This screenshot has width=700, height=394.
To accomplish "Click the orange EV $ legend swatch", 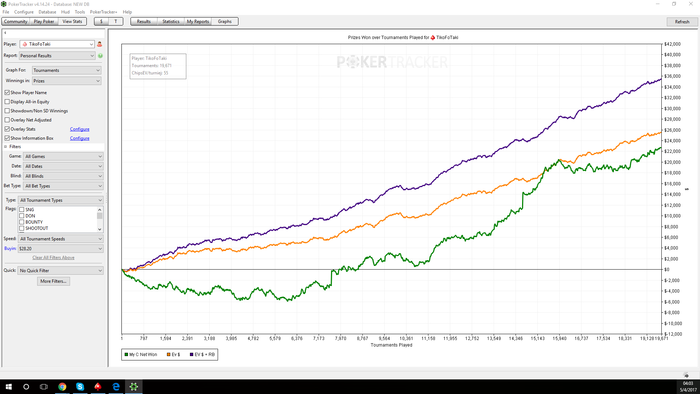I will coord(169,355).
